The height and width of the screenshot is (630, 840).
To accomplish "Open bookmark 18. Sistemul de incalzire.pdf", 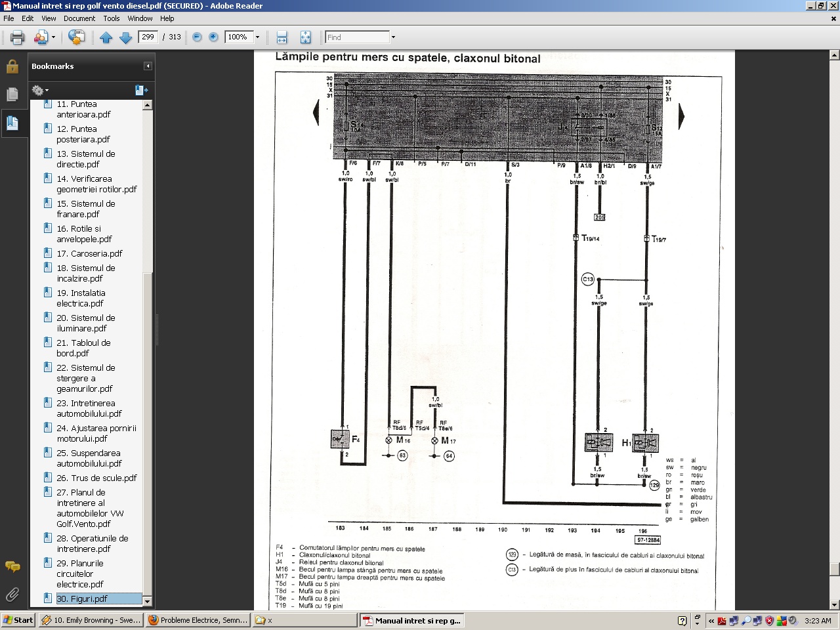I will point(85,273).
